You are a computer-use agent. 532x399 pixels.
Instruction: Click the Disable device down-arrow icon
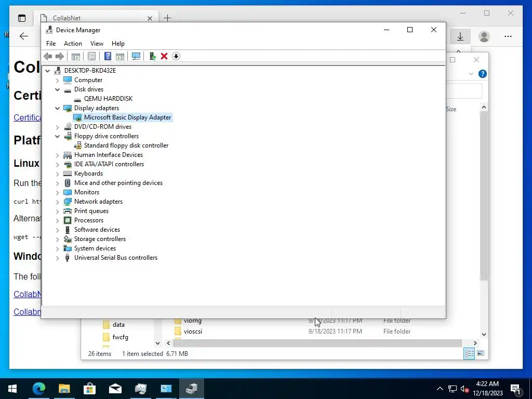pyautogui.click(x=176, y=56)
